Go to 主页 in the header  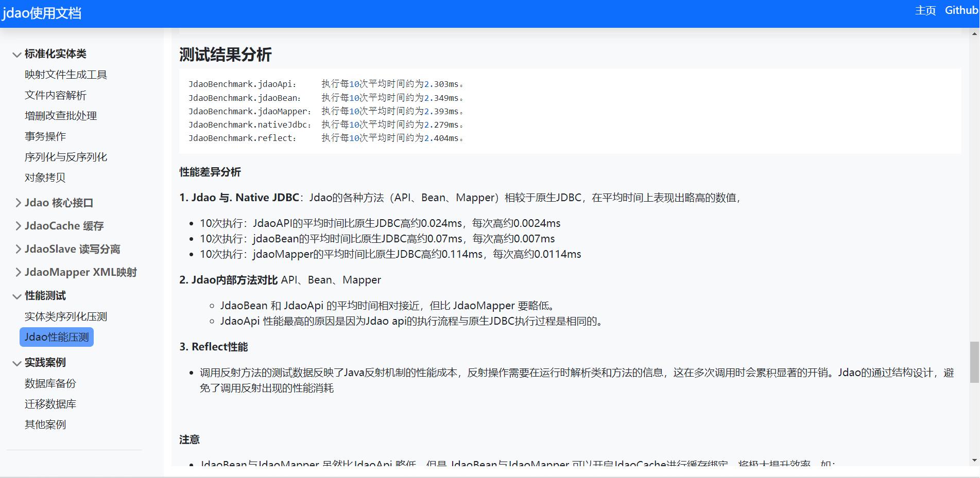click(x=925, y=10)
